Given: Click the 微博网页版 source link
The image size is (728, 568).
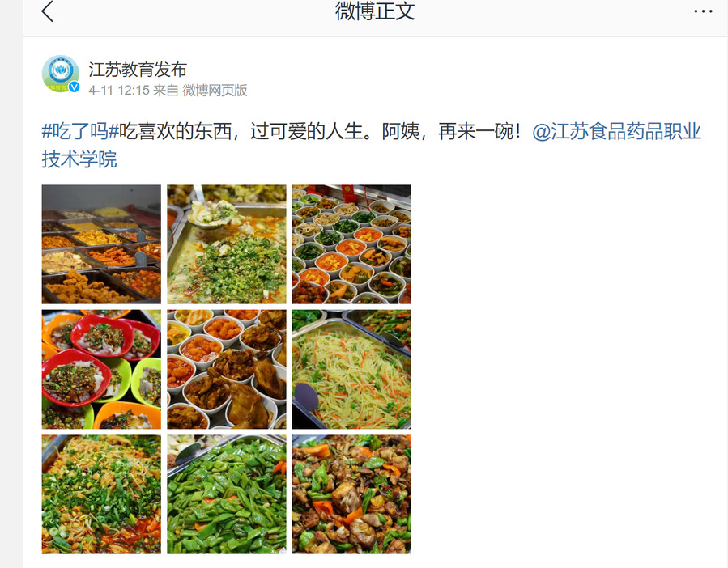Looking at the screenshot, I should pyautogui.click(x=215, y=91).
